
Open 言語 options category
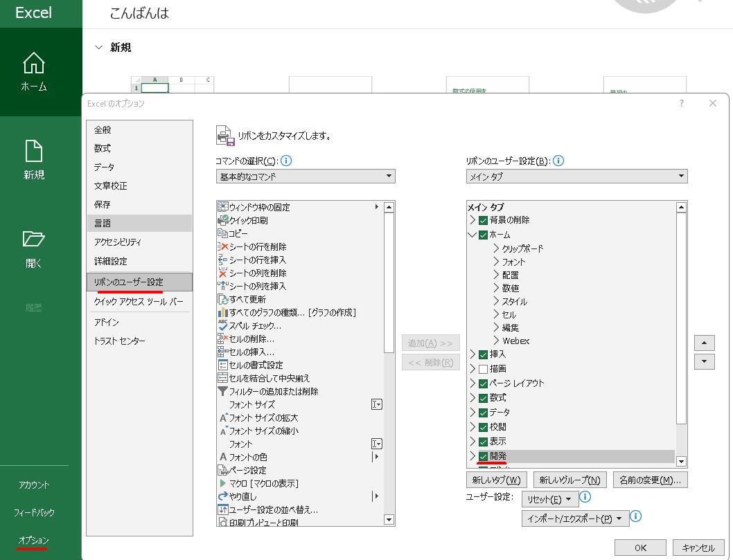point(140,224)
